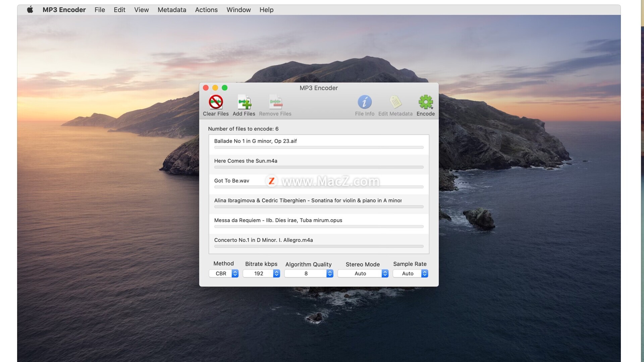Viewport: 644px width, 362px height.
Task: Start encoding with the Encode gear icon
Action: [x=425, y=102]
